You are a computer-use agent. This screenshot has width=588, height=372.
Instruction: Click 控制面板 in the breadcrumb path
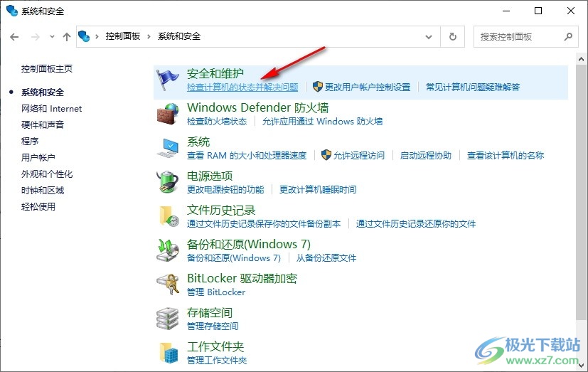[122, 36]
